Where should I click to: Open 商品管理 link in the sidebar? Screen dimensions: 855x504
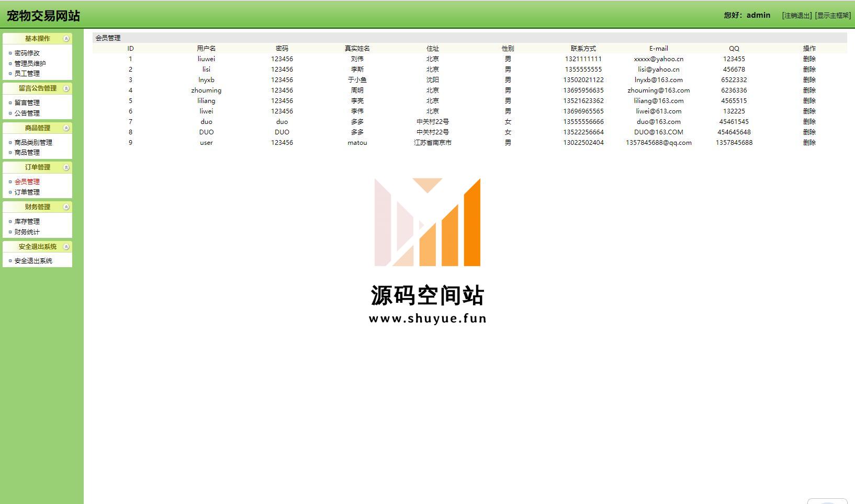27,152
